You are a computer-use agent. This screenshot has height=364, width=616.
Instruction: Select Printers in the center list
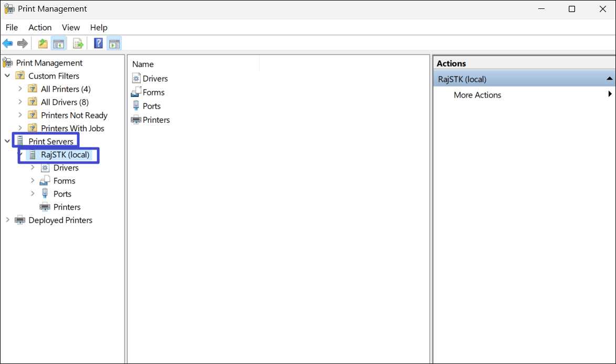coord(156,120)
